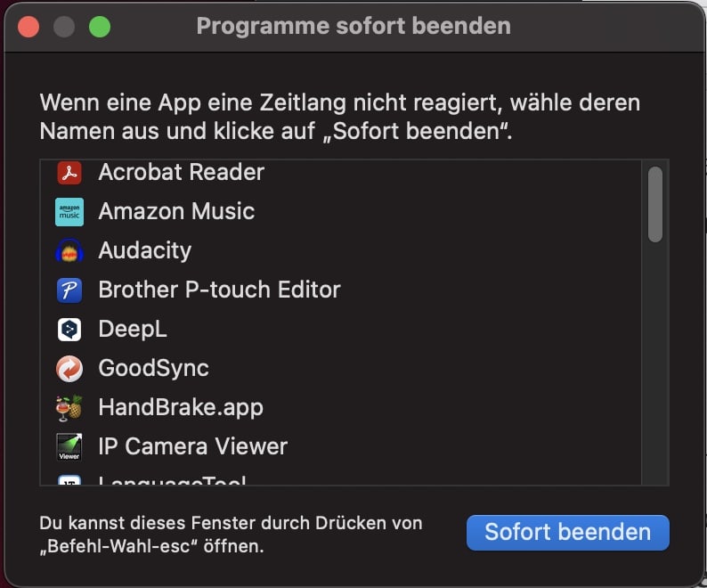Click the Amazon Music app icon
This screenshot has height=588, width=707.
pyautogui.click(x=69, y=212)
